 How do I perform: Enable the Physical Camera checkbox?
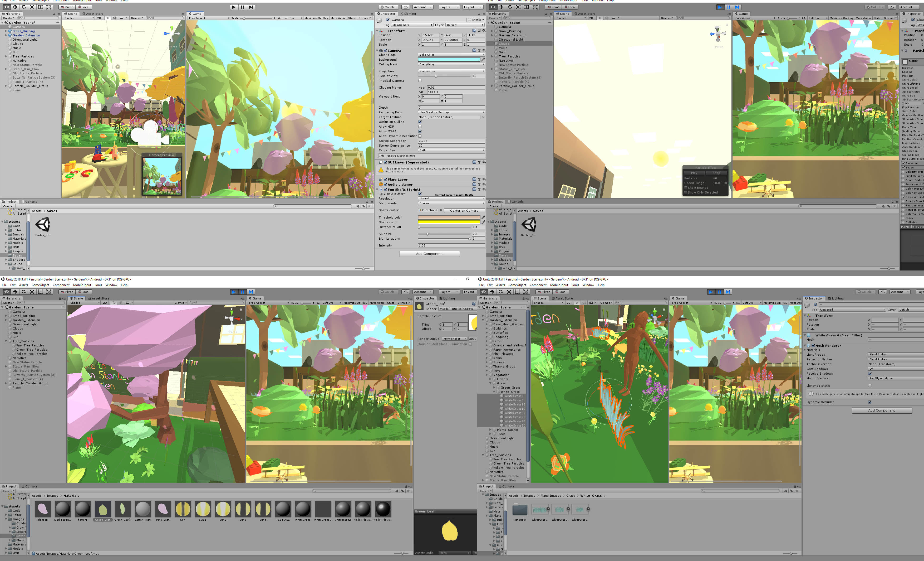coord(420,81)
